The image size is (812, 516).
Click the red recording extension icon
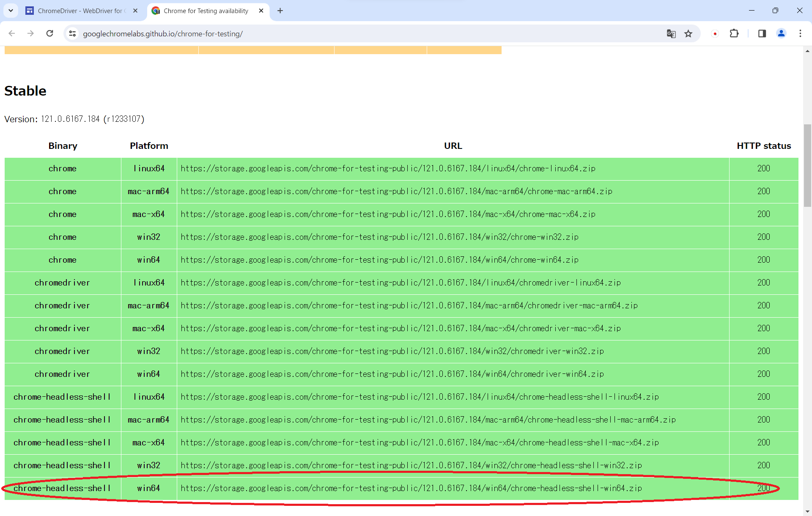point(715,33)
